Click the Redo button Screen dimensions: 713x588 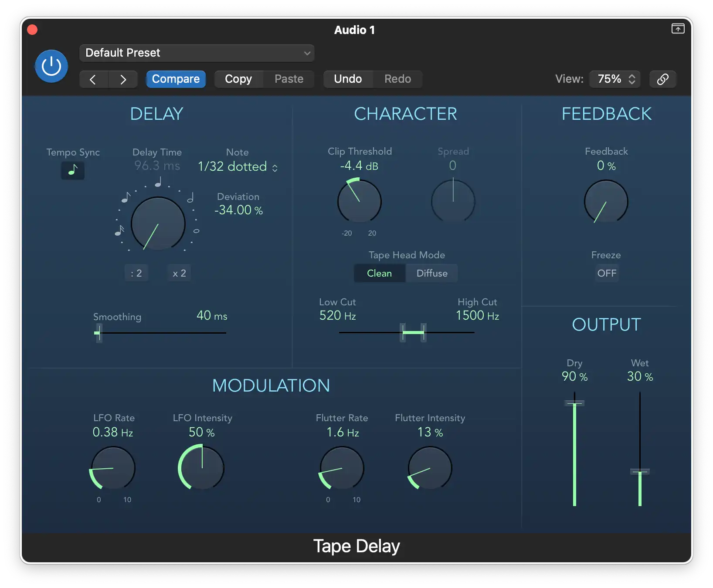point(397,79)
